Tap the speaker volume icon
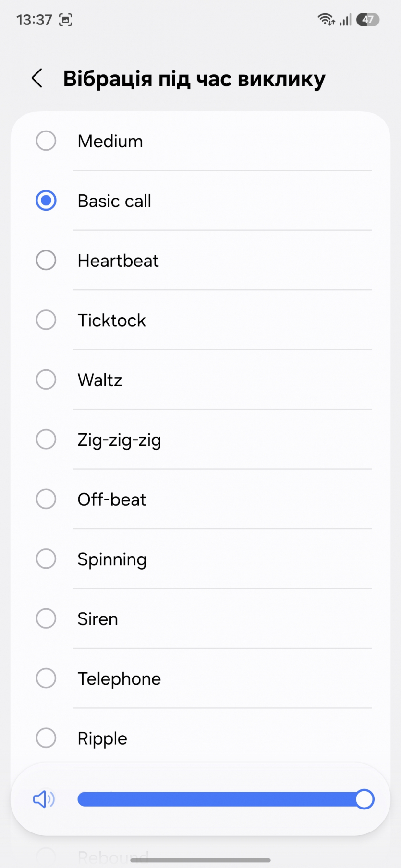 (x=43, y=799)
